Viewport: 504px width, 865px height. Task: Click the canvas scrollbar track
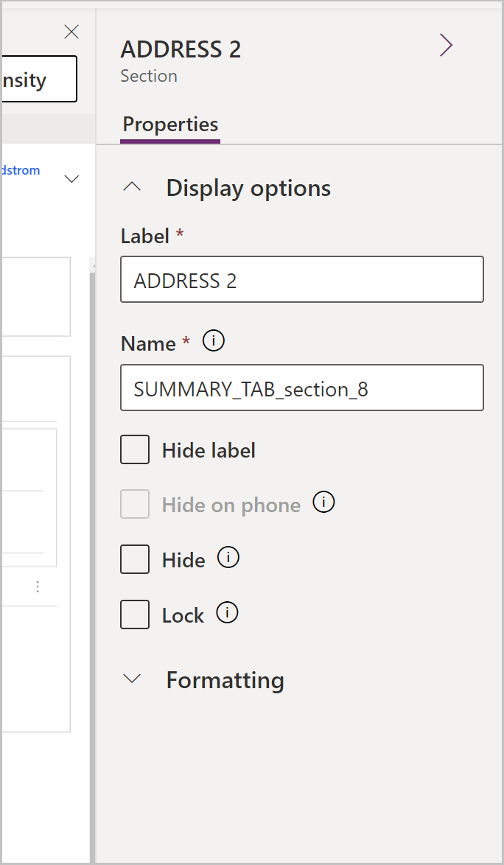click(x=91, y=442)
